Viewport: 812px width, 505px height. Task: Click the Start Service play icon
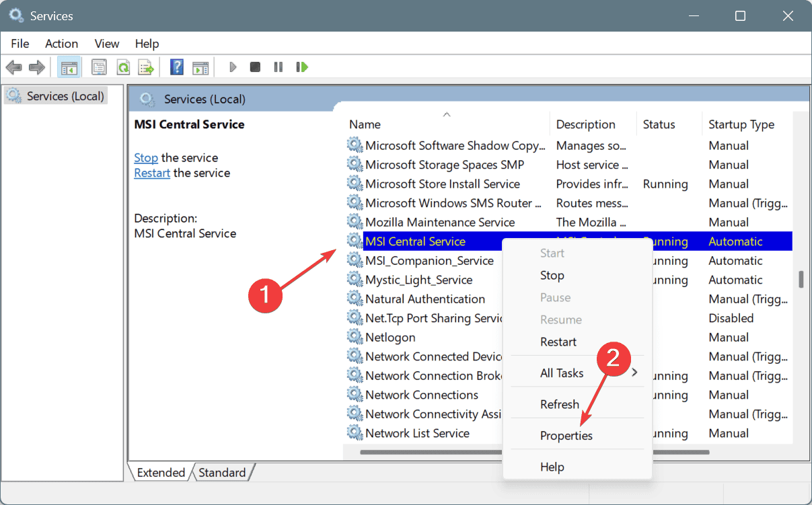(x=233, y=67)
